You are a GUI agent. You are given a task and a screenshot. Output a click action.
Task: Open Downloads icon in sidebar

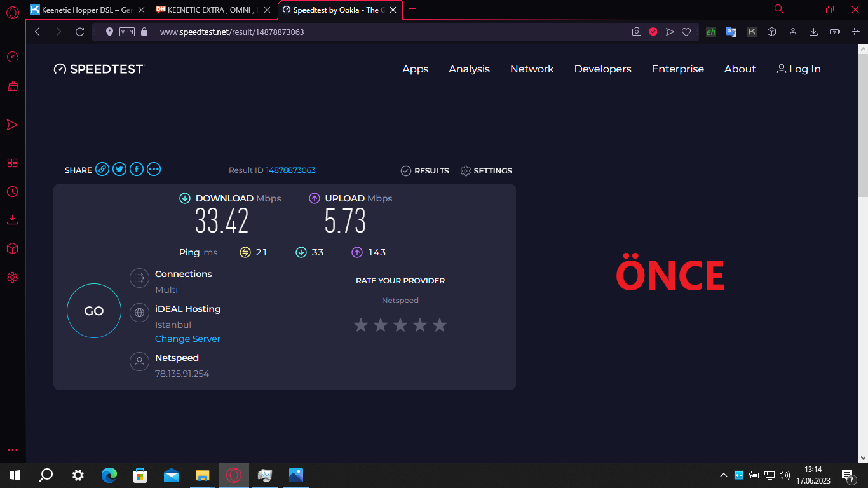pos(12,220)
